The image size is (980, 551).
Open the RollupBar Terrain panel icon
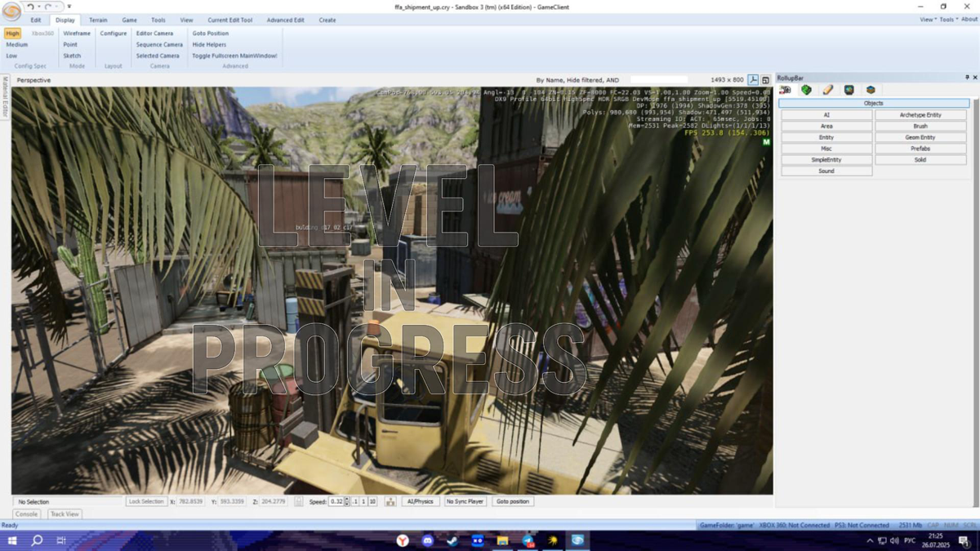807,90
